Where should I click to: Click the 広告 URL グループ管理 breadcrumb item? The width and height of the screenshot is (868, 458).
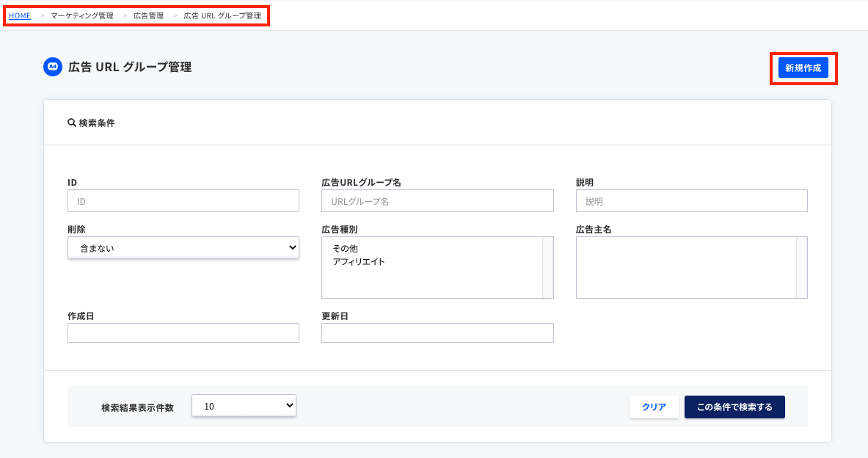click(x=222, y=15)
